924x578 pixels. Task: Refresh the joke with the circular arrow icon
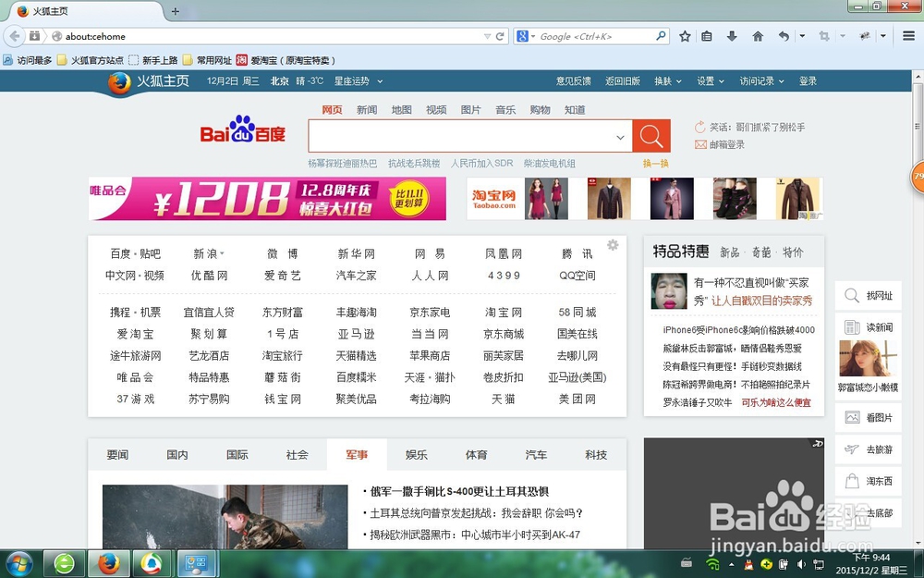(x=700, y=127)
